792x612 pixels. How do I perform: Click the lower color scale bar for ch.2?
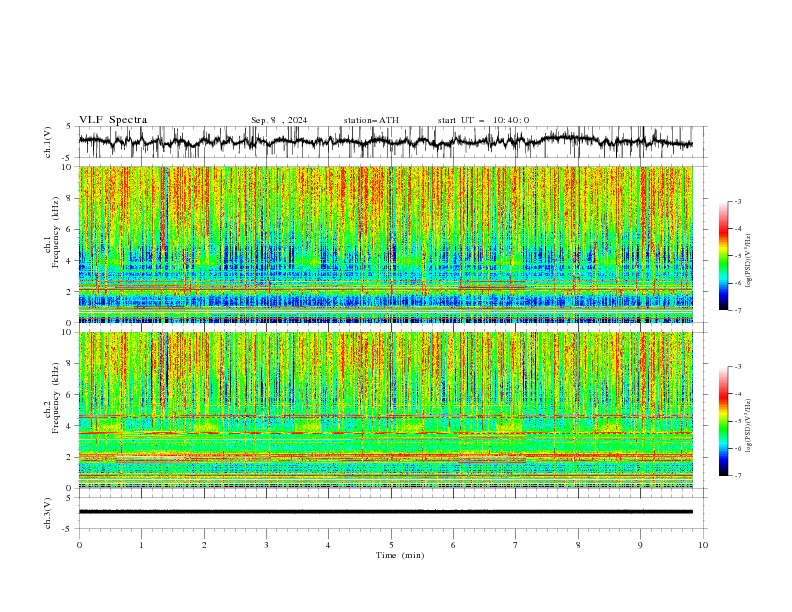click(723, 421)
